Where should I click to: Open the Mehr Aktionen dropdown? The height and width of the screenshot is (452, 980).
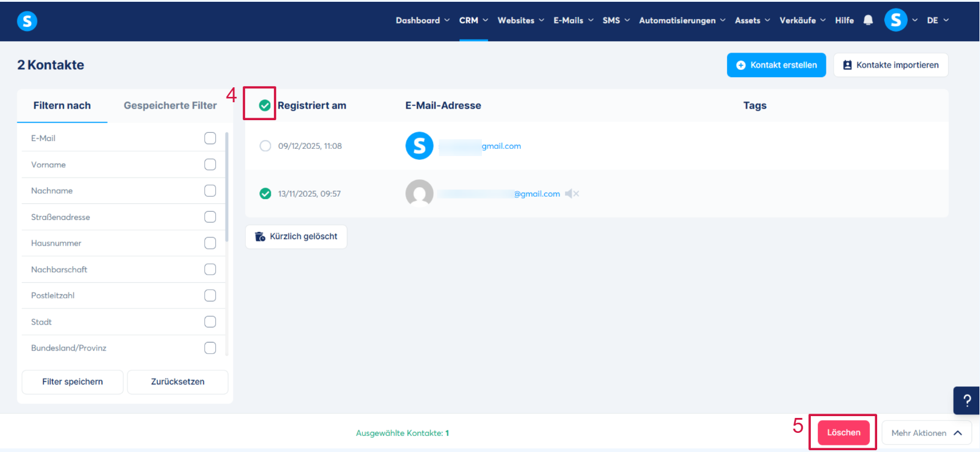926,433
